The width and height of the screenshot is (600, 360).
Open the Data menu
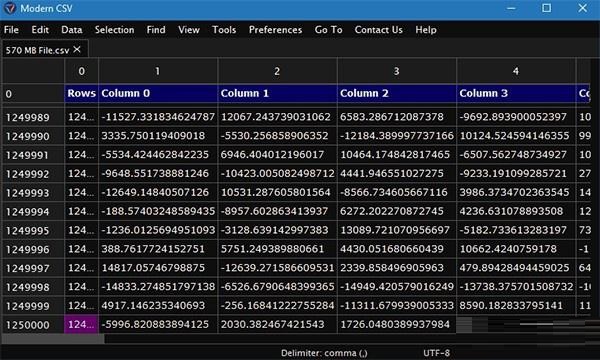pos(72,30)
